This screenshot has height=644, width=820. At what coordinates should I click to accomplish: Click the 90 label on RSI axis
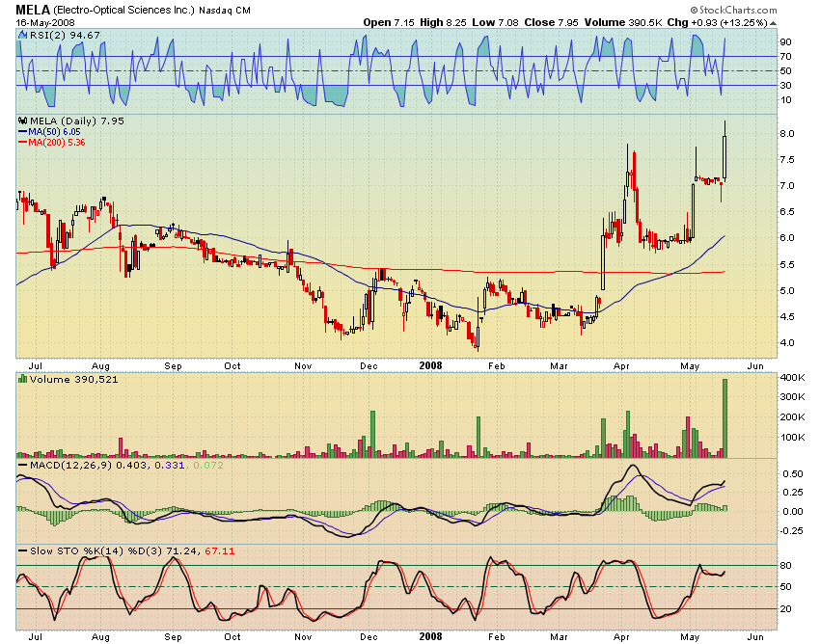pos(785,41)
